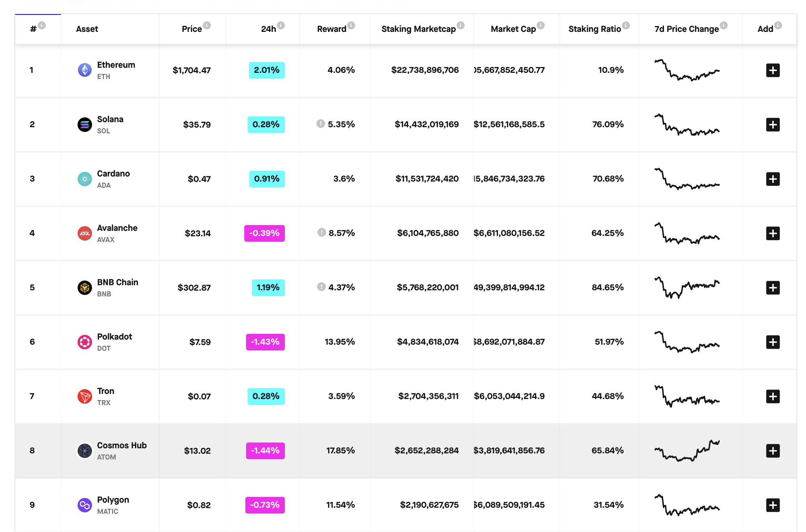Click the warning icon beside Solana's reward
Image resolution: width=806 pixels, height=532 pixels.
coord(320,124)
